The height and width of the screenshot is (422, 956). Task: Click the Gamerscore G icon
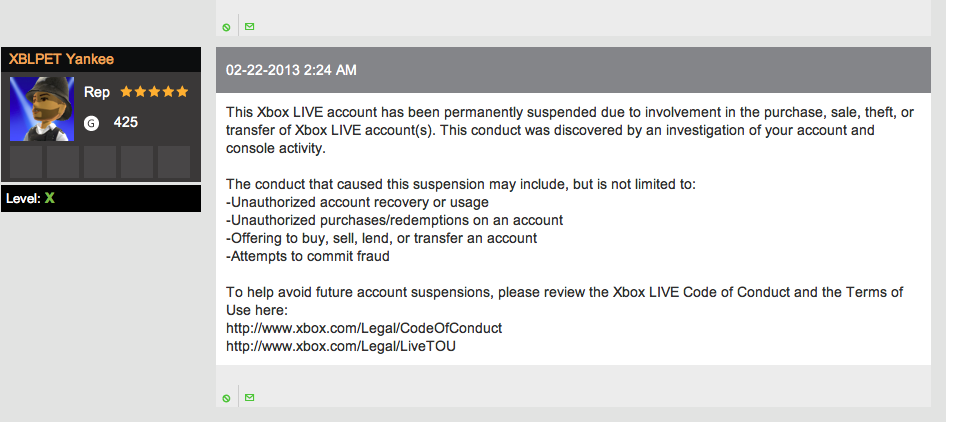click(x=92, y=122)
